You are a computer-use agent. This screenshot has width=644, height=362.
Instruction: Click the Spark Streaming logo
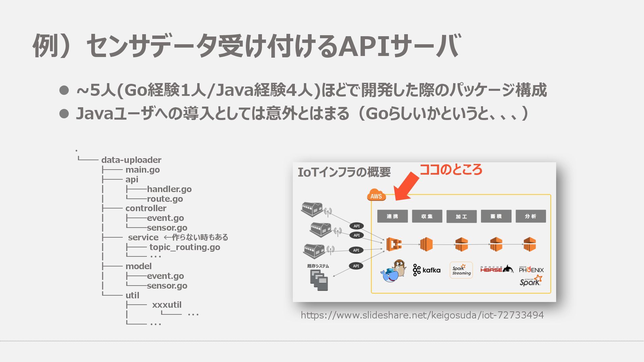click(x=461, y=270)
